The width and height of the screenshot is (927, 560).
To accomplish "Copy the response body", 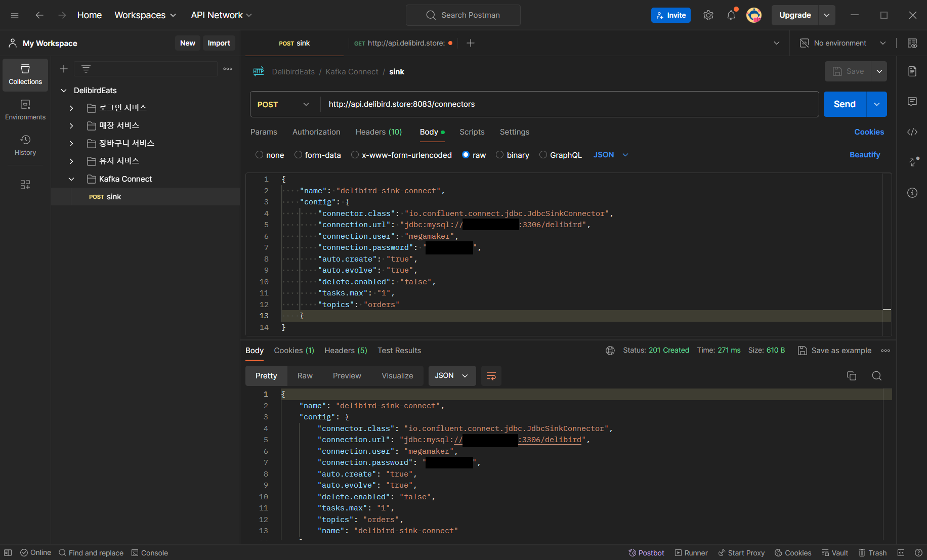I will (x=852, y=376).
